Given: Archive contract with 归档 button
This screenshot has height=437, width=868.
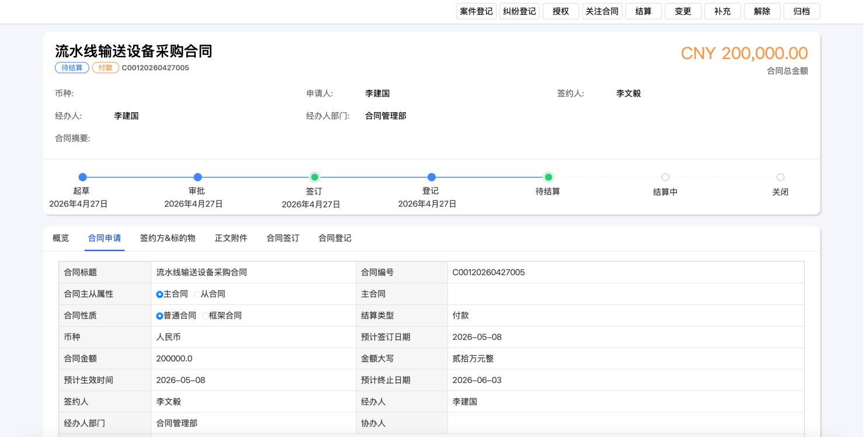Looking at the screenshot, I should [802, 11].
